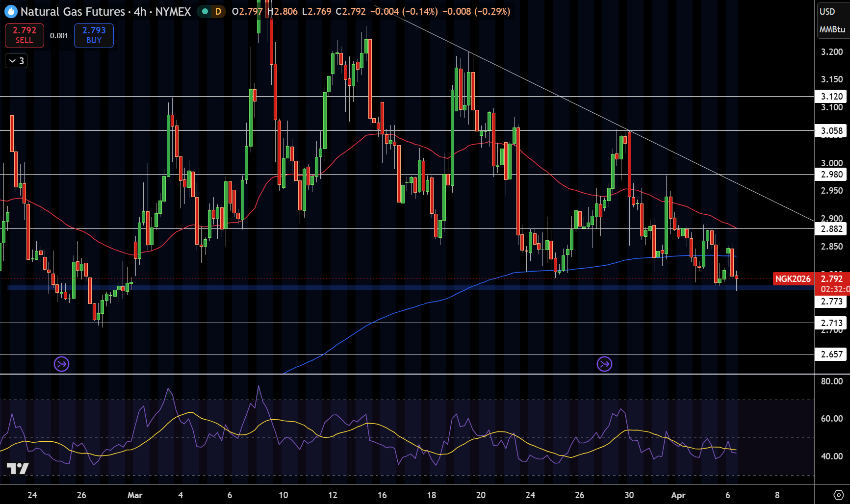
Task: Select the MMBtu unit label on price axis
Action: [x=832, y=29]
